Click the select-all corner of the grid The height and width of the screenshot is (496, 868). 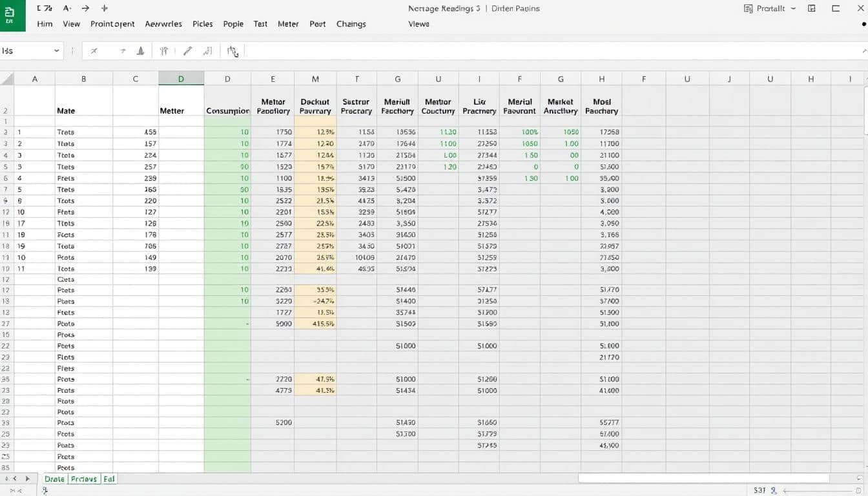click(x=7, y=79)
